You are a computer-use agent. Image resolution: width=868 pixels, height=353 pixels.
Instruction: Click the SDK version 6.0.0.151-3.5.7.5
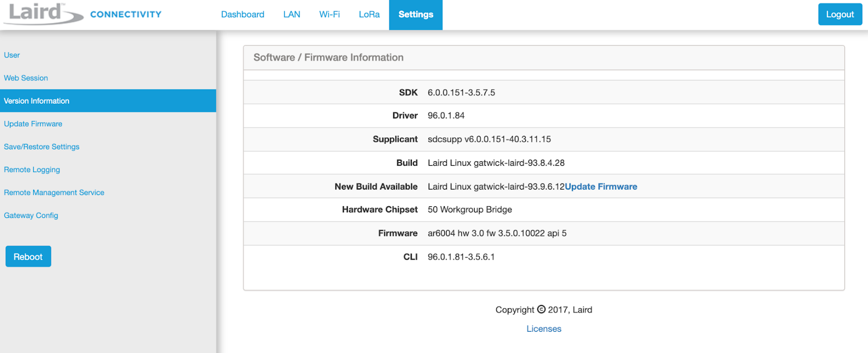click(x=462, y=92)
